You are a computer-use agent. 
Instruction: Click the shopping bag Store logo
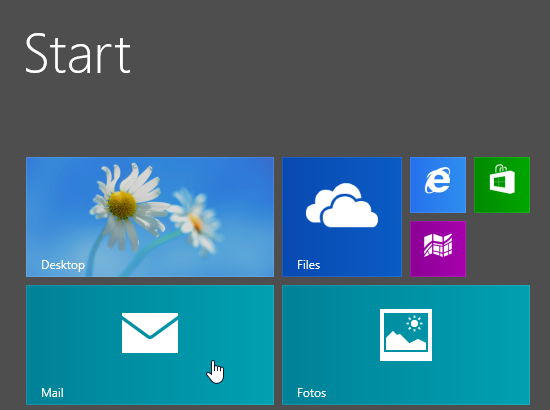click(503, 179)
